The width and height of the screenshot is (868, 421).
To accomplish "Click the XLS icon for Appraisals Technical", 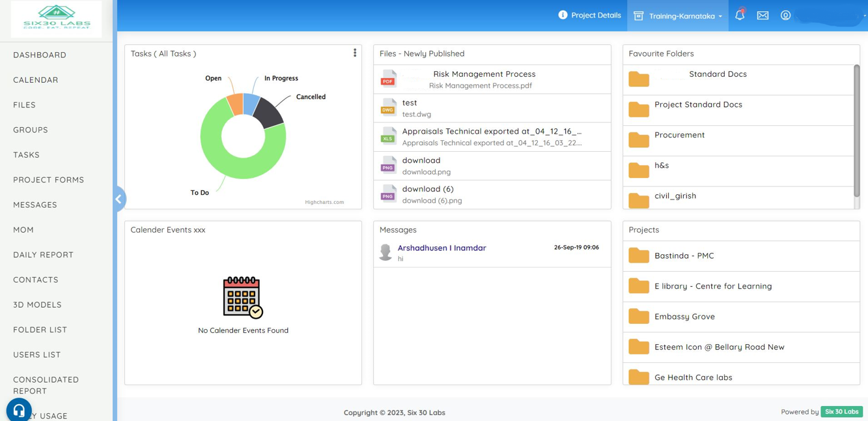I will point(388,136).
